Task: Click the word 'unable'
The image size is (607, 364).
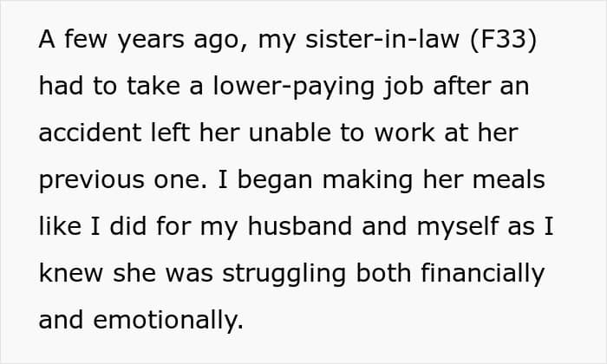Action: [x=290, y=133]
